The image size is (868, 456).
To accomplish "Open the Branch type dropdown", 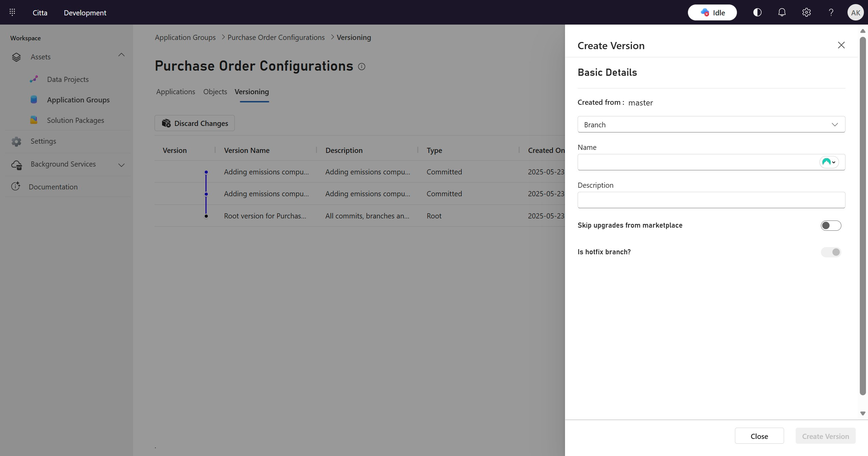I will [x=711, y=125].
